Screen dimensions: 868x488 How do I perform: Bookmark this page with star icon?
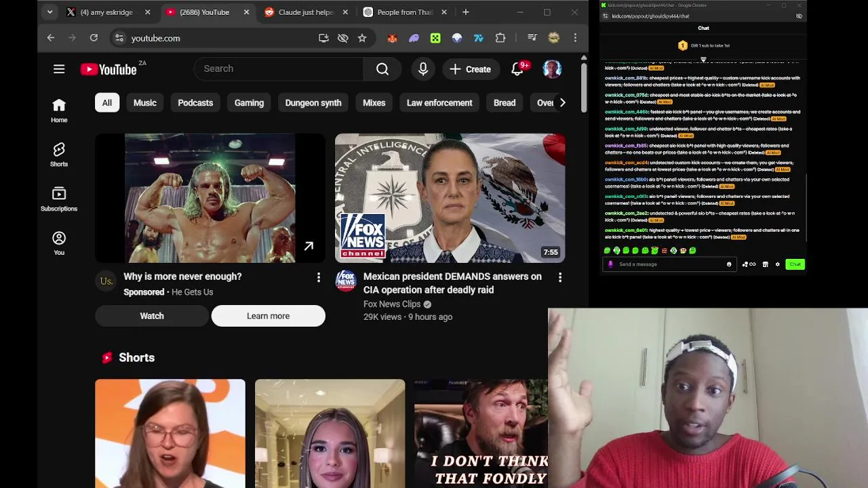click(362, 38)
